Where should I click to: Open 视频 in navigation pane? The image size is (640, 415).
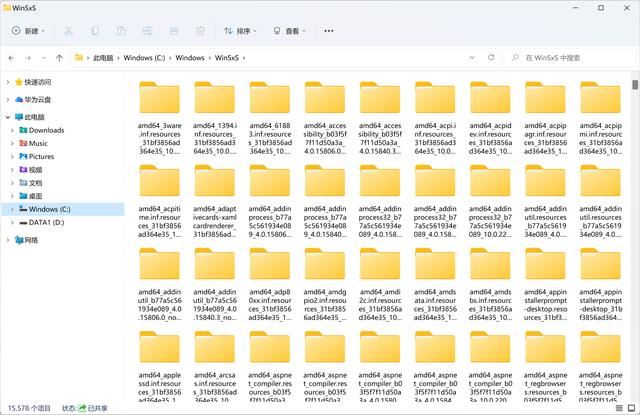(36, 170)
